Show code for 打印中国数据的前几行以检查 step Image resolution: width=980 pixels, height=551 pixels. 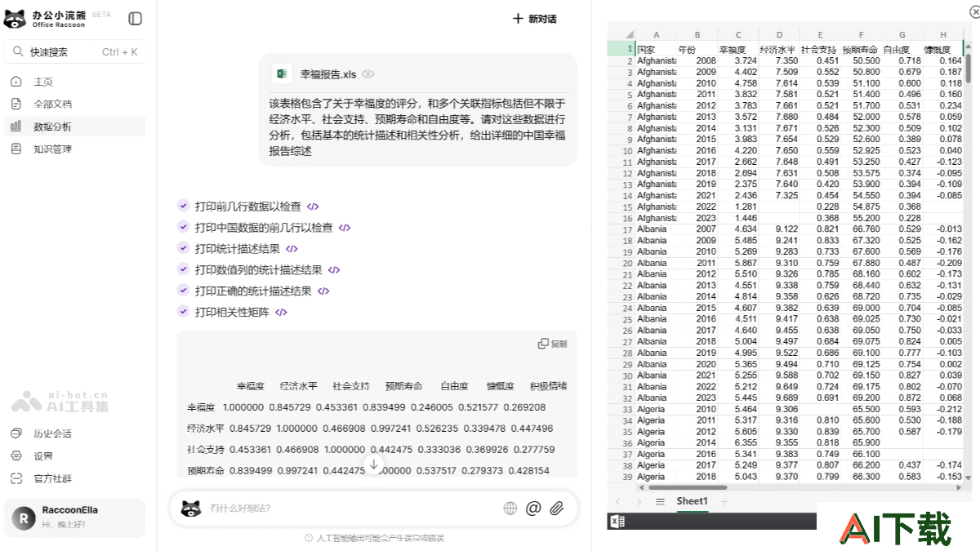pos(345,228)
